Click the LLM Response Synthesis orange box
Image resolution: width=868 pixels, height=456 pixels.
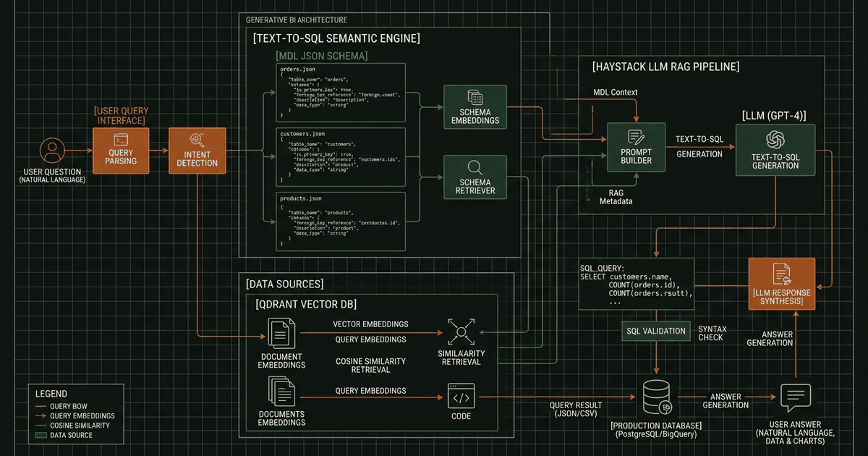click(x=781, y=284)
